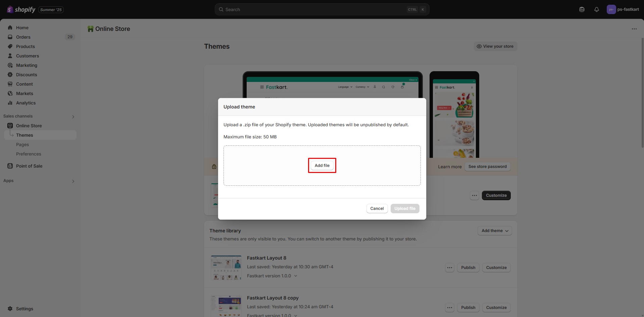Click the Content icon in the sidebar

(10, 84)
